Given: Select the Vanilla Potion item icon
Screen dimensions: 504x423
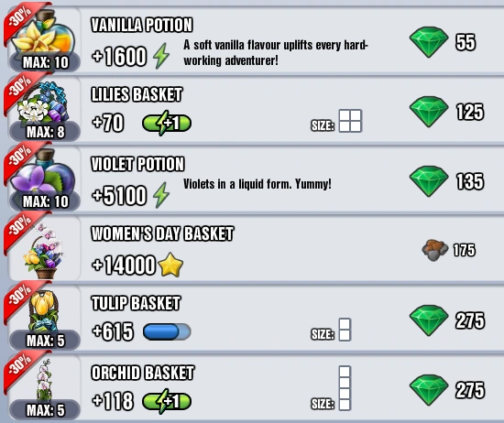Looking at the screenshot, I should point(43,34).
